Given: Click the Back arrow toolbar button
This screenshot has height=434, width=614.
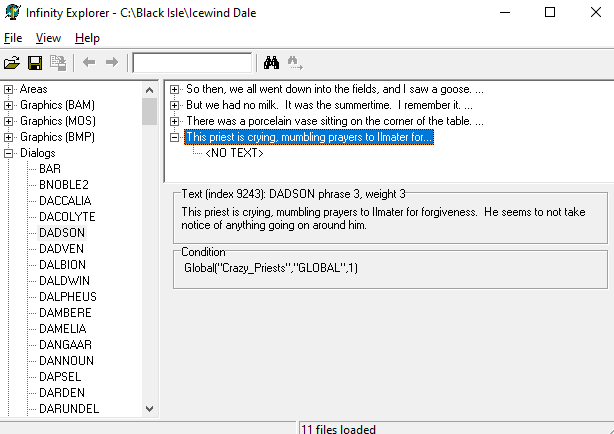Looking at the screenshot, I should tap(89, 62).
